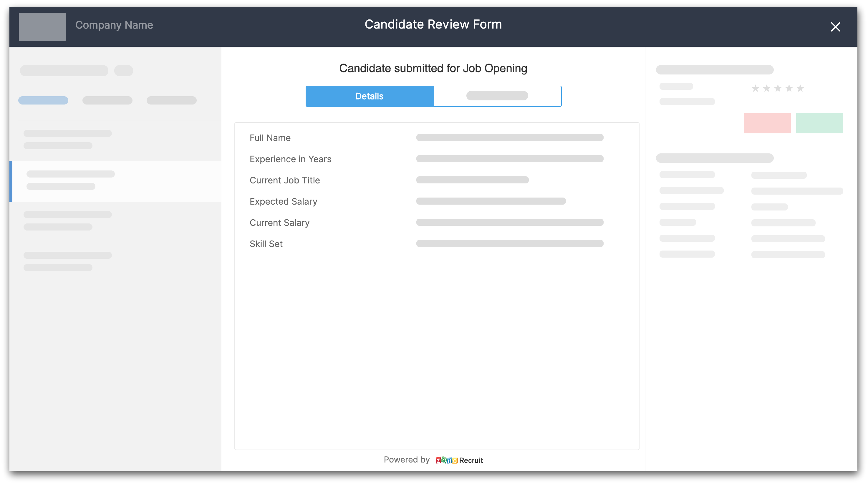Close the Candidate Review Form dialog
Viewport: 868px width, 484px height.
click(x=835, y=26)
